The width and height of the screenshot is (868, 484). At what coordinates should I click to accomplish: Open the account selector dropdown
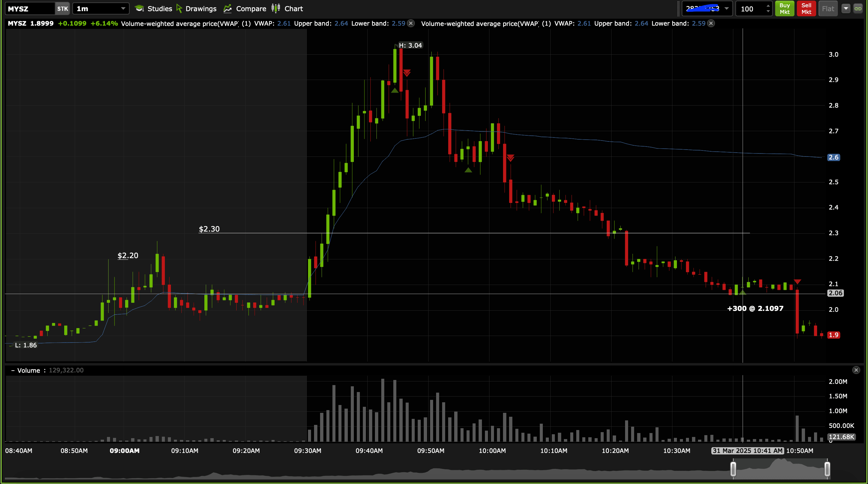[726, 8]
